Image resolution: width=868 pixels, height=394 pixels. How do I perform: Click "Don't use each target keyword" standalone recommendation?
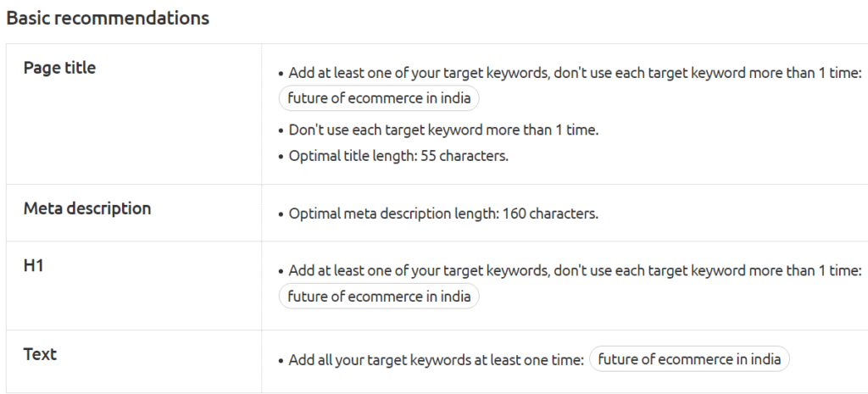pyautogui.click(x=445, y=130)
